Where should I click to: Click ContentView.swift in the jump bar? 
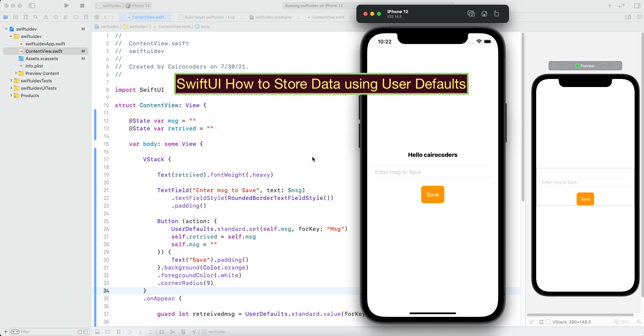172,27
